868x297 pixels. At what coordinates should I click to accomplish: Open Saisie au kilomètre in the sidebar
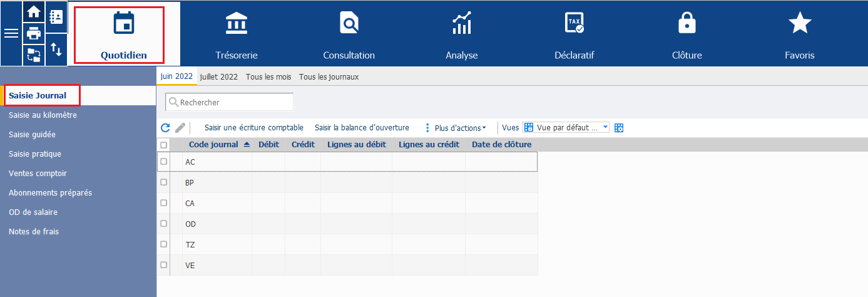click(x=78, y=115)
